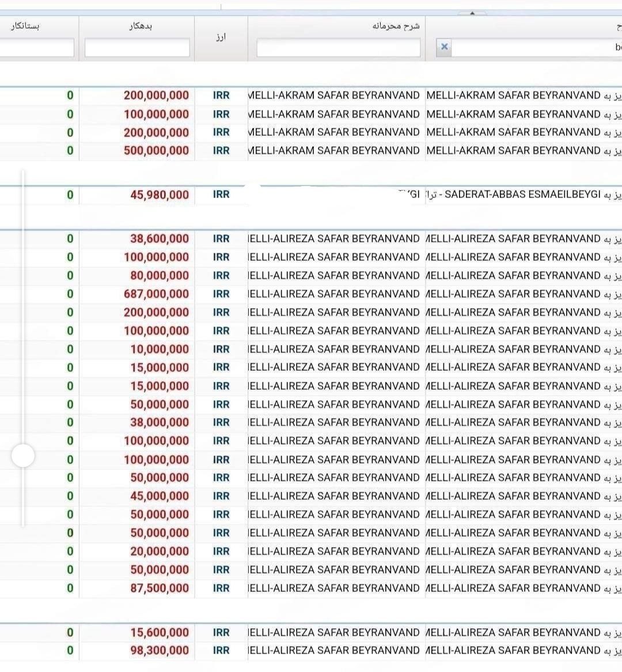Image resolution: width=622 pixels, height=672 pixels.
Task: Select شرح محرمانه cell in the 500,000,000 row
Action: pyautogui.click(x=336, y=151)
